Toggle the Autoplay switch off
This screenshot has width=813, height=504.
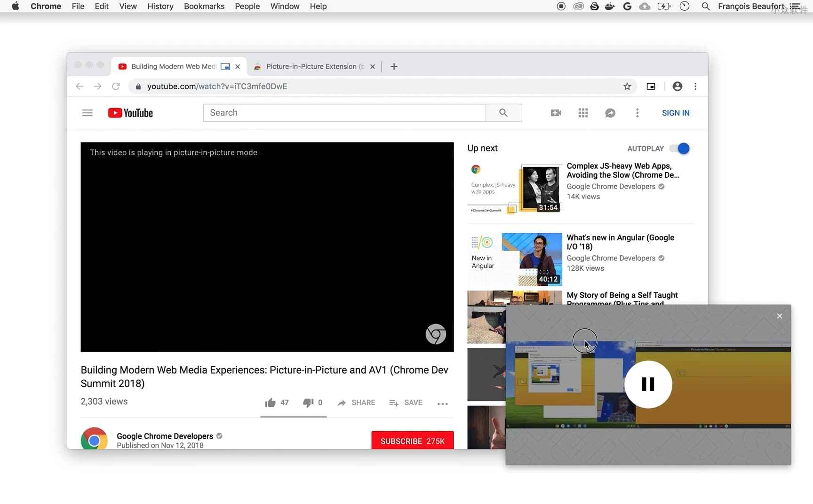pos(679,149)
